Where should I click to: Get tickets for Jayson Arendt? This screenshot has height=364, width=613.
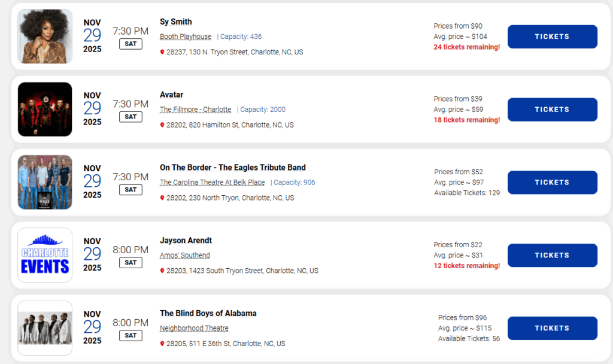pyautogui.click(x=552, y=255)
